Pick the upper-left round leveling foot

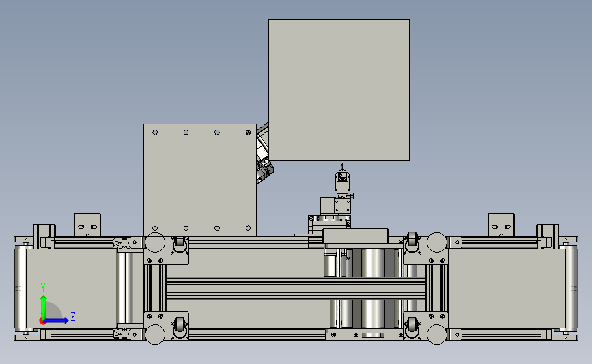[155, 242]
